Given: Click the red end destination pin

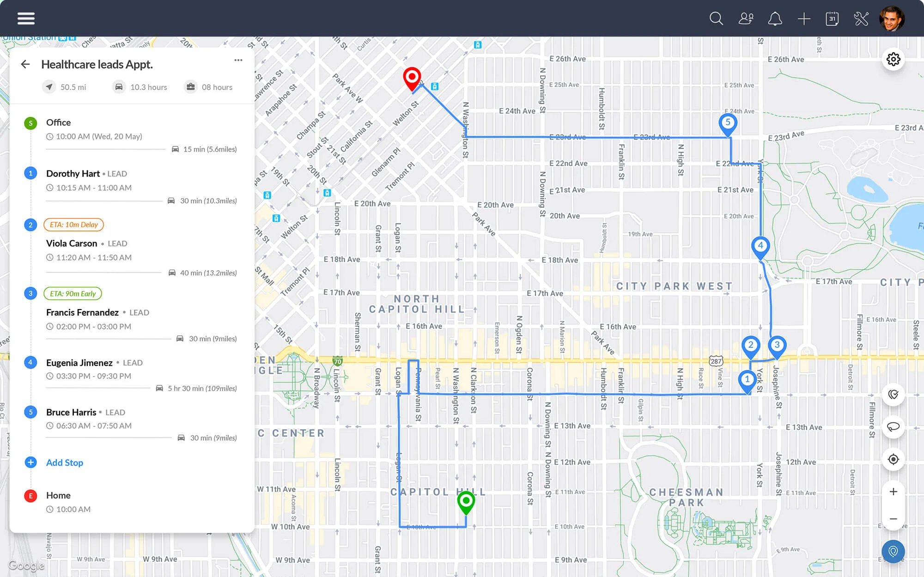Looking at the screenshot, I should [412, 79].
